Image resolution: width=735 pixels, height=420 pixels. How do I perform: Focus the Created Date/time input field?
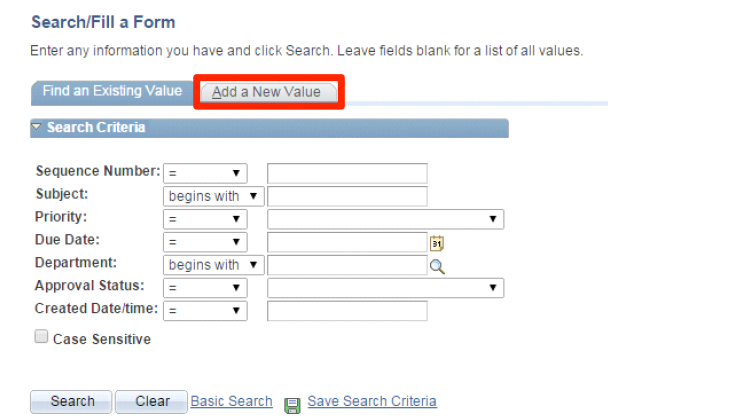point(347,310)
